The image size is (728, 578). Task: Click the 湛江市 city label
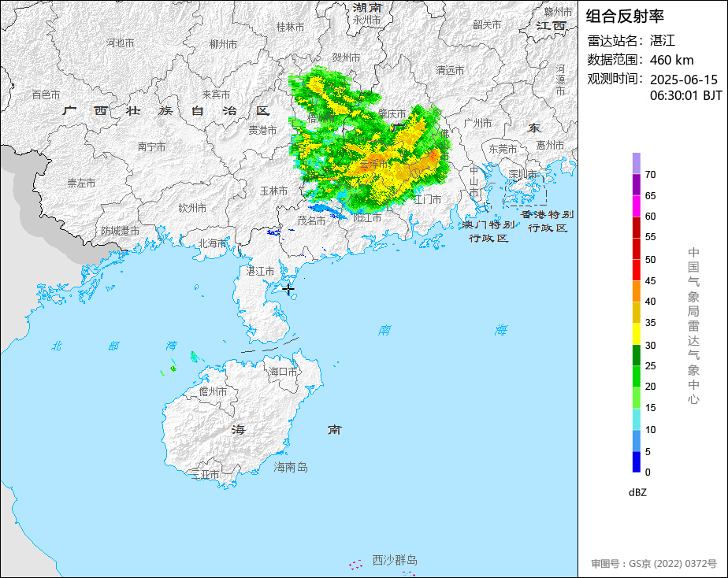[260, 271]
